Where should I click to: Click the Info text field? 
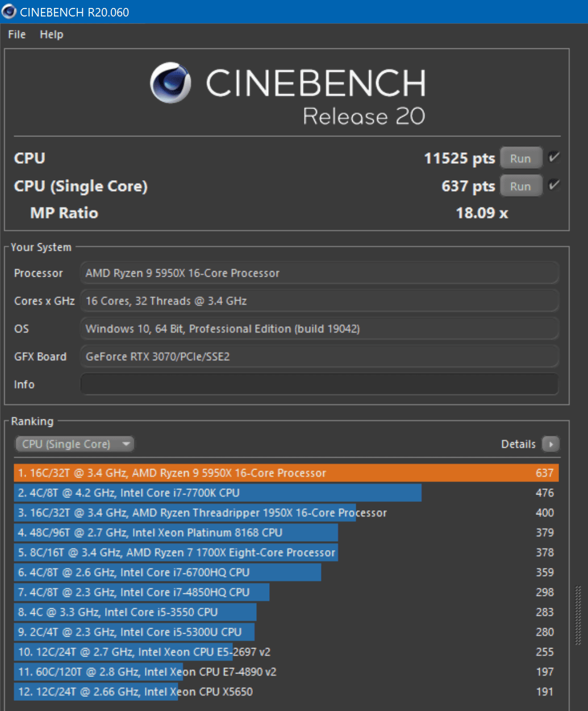pyautogui.click(x=319, y=384)
